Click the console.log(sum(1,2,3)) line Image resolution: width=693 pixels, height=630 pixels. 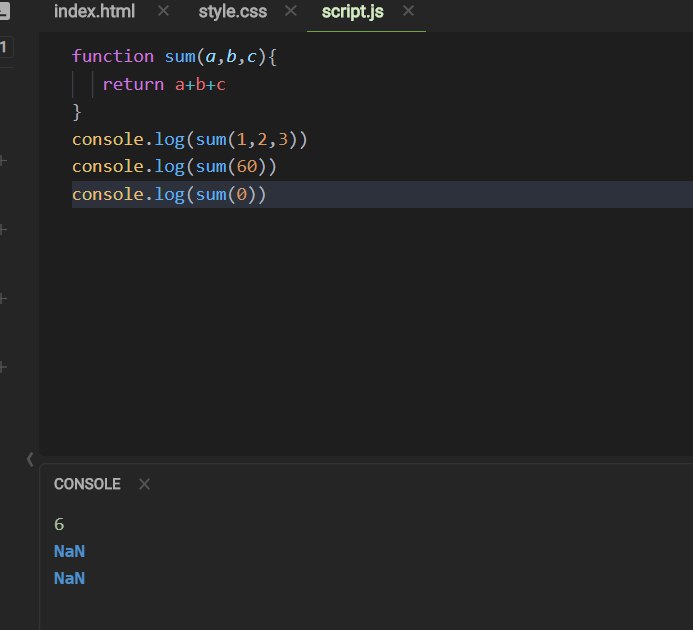point(189,139)
